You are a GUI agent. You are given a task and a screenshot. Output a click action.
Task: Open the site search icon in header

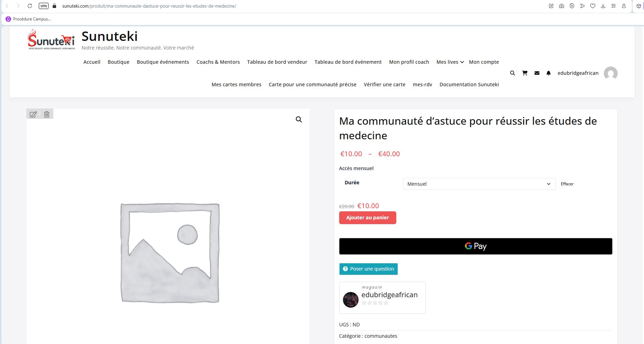point(512,73)
